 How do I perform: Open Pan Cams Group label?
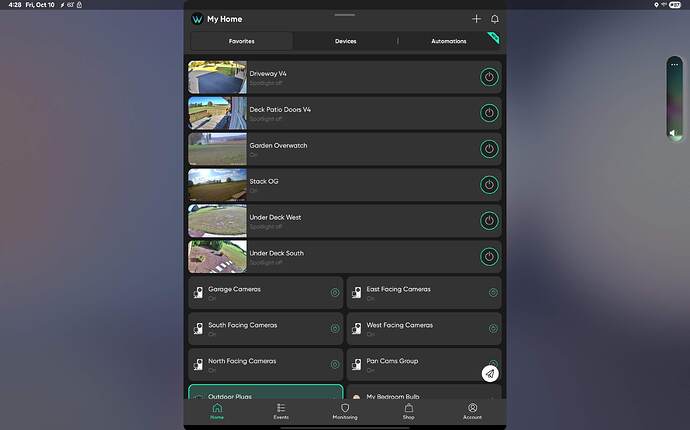(392, 361)
